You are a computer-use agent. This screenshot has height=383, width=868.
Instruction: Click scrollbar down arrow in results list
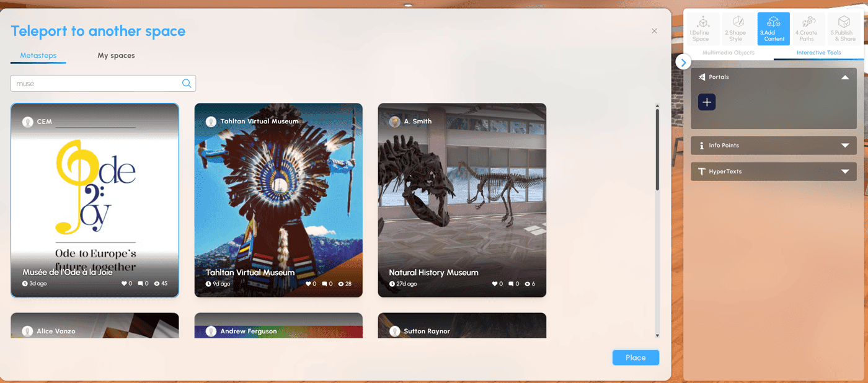(x=657, y=335)
